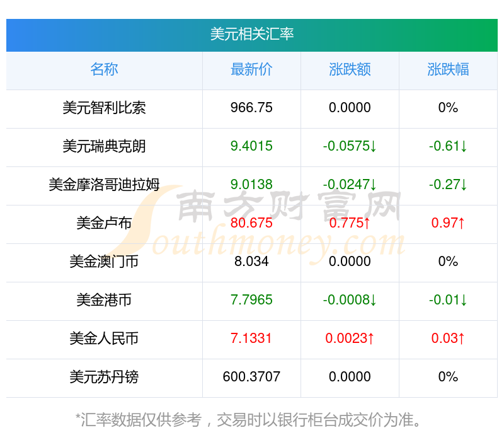
Task: Click the 美金人民币 row name
Action: 104,339
